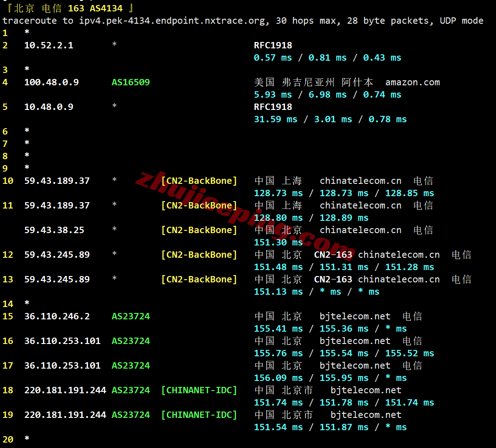The height and width of the screenshot is (448, 496).
Task: Click bjtelecom.net on hop 19
Action: click(x=366, y=415)
